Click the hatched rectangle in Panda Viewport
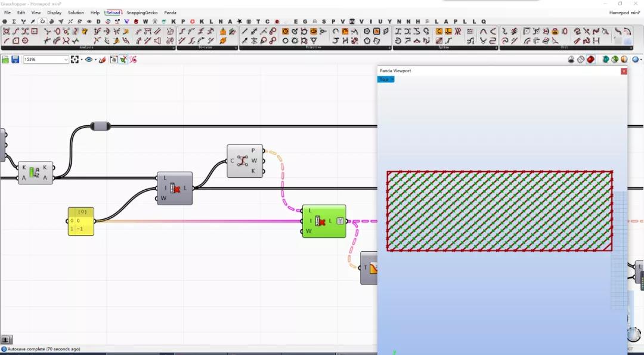The width and height of the screenshot is (644, 355). (x=500, y=211)
